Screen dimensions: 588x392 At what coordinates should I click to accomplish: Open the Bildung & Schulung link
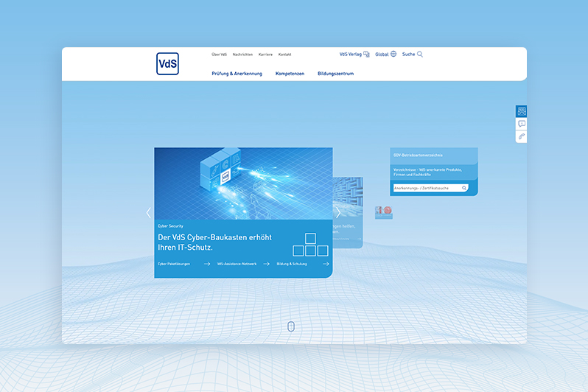(x=292, y=264)
